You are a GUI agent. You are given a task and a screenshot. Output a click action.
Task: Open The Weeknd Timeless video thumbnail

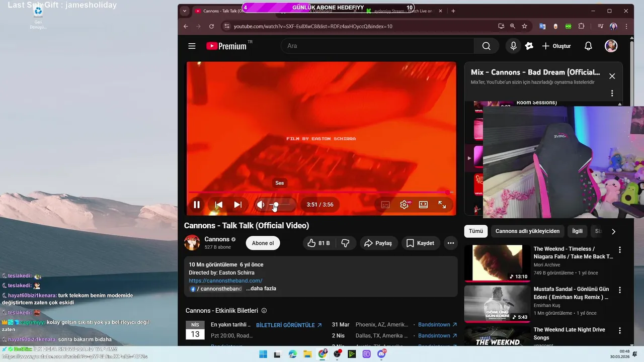pyautogui.click(x=497, y=263)
